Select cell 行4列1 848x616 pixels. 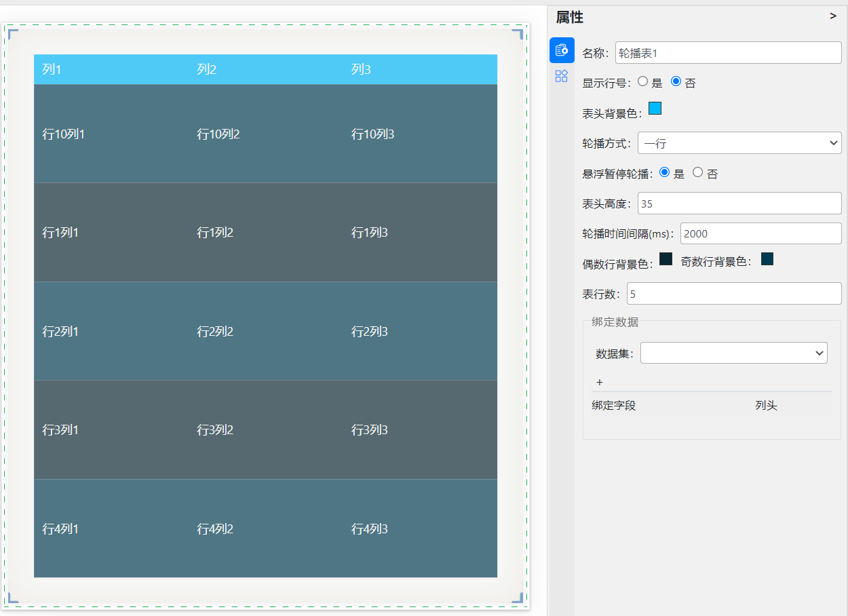point(60,529)
